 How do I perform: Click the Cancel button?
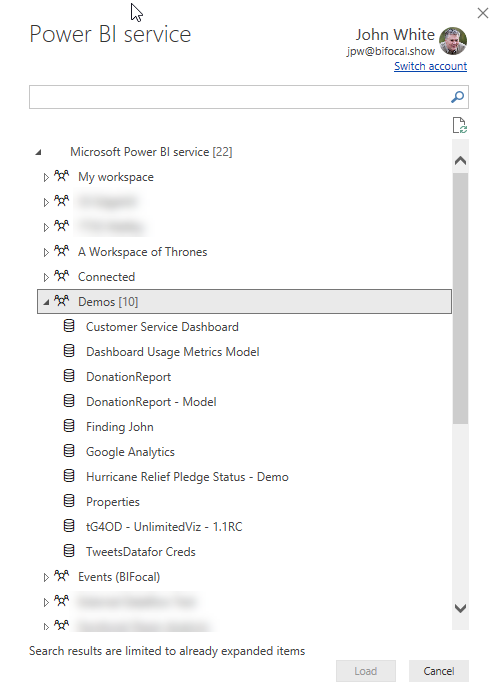(439, 670)
